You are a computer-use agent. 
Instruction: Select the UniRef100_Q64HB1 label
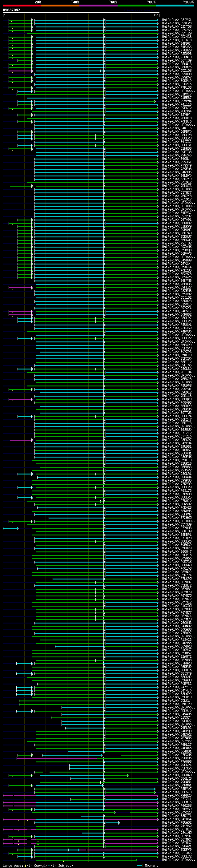pyautogui.click(x=177, y=751)
